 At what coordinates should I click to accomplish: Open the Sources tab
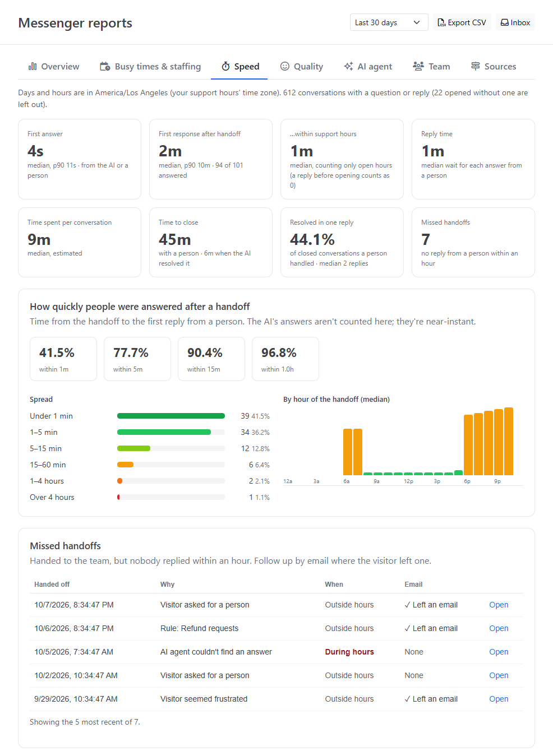[x=494, y=66]
